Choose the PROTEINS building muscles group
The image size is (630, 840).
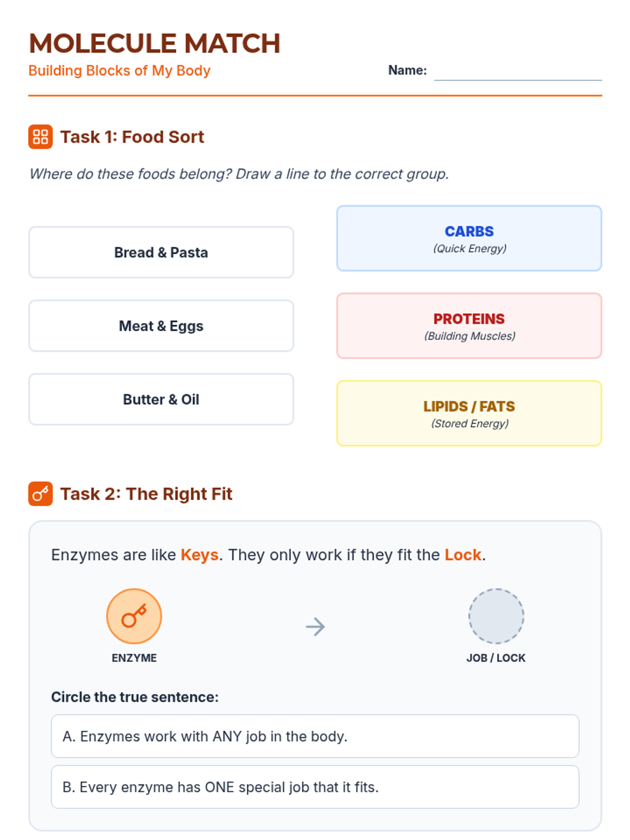469,326
